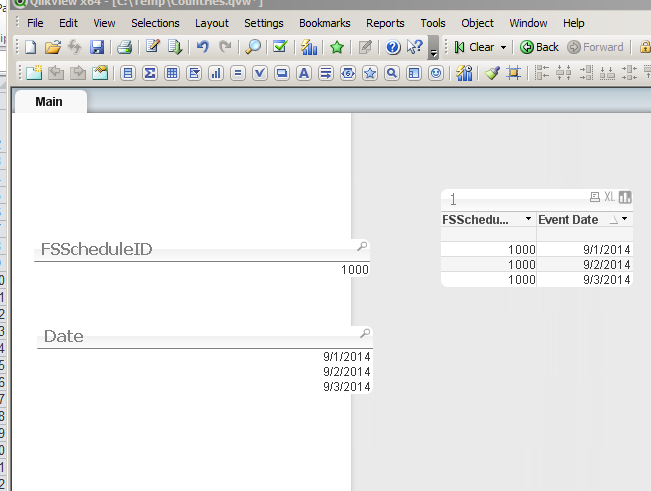Create a List Box object
The image size is (651, 491).
coord(128,73)
